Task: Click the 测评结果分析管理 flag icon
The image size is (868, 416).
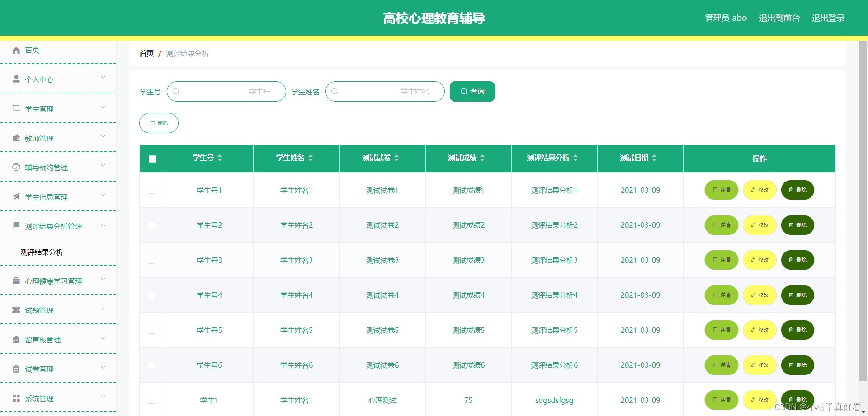Action: 16,225
